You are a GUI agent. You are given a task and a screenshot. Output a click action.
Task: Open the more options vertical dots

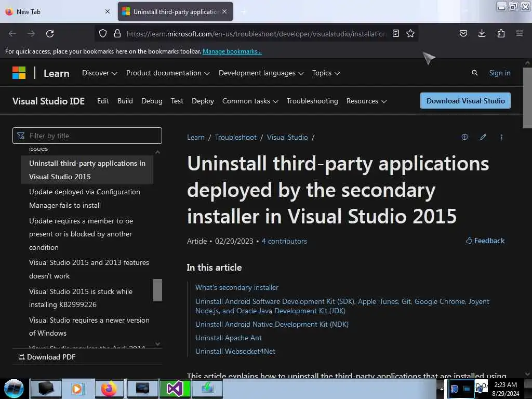[501, 137]
